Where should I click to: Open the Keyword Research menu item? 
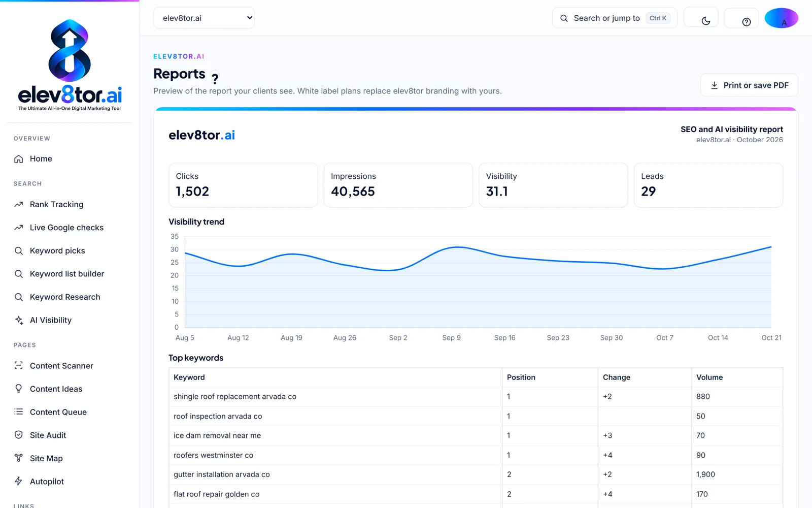[x=65, y=297]
